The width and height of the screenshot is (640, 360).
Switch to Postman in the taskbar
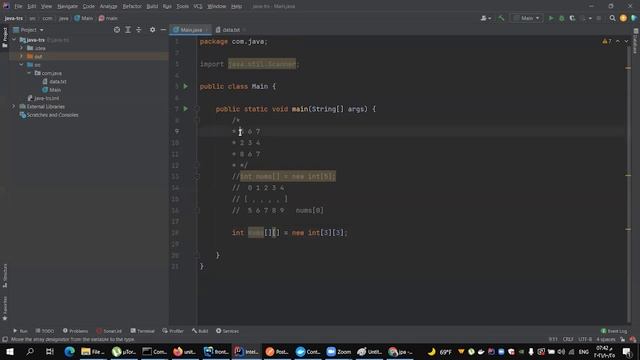pos(277,351)
